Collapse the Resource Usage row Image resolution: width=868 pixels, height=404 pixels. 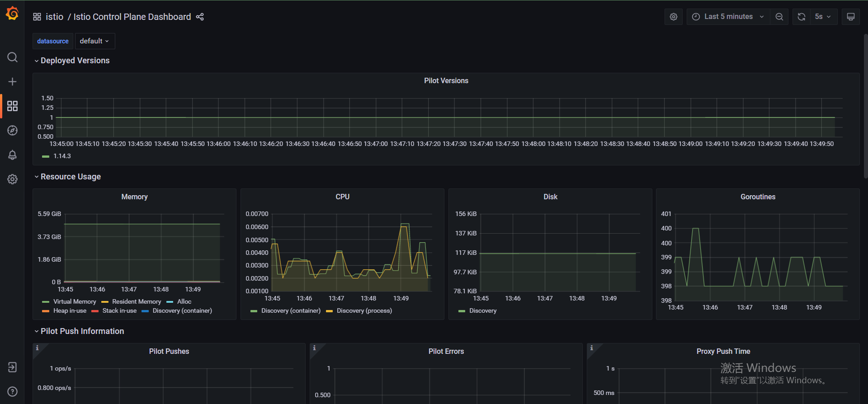pos(67,177)
